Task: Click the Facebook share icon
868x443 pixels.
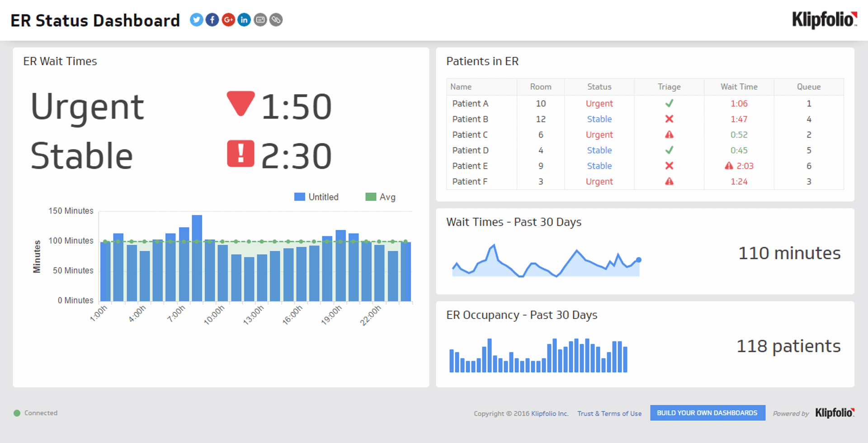Action: point(212,20)
